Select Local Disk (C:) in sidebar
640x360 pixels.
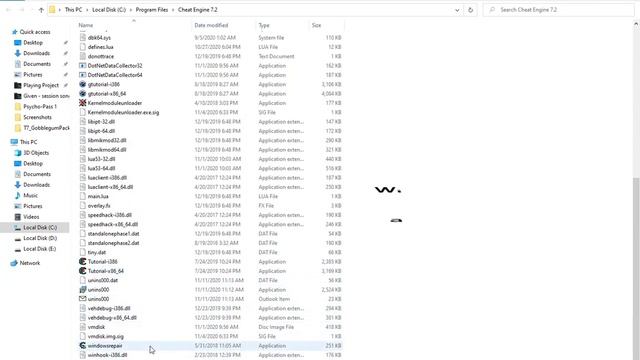coord(40,227)
